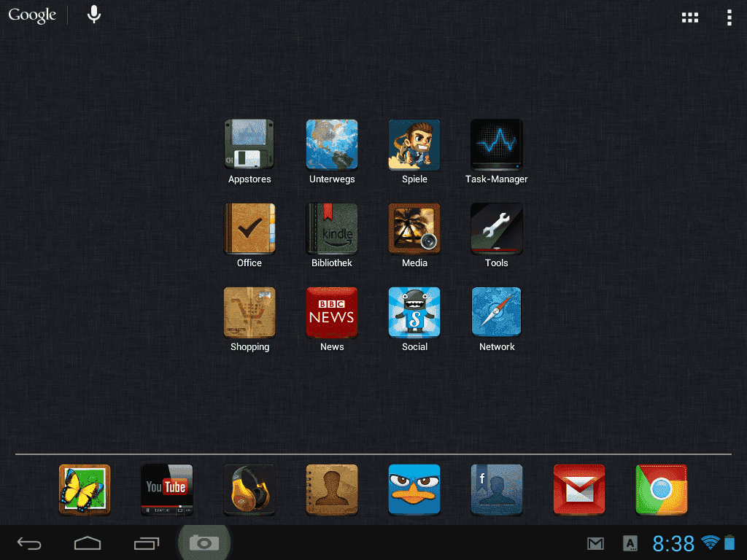Open the Tools wrench folder
747x560 pixels.
[x=496, y=228]
